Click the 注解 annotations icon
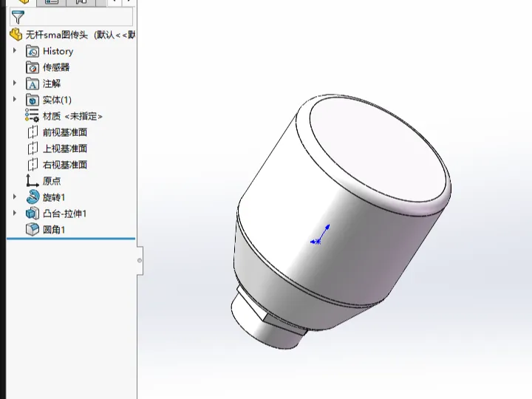The image size is (532, 399). pyautogui.click(x=33, y=83)
